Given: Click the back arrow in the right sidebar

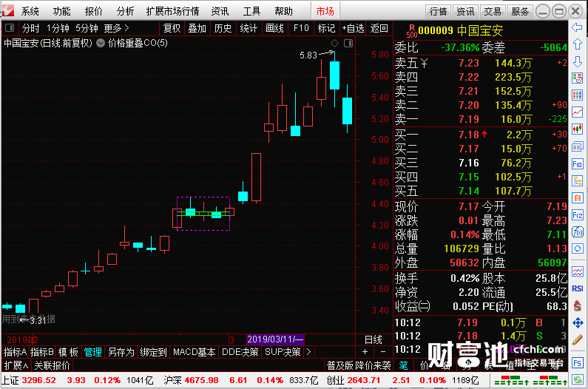Looking at the screenshot, I should coord(577,27).
